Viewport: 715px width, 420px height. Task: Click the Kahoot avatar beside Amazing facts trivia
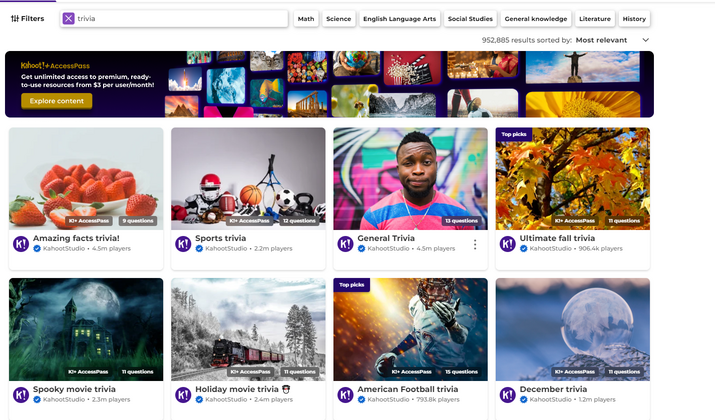point(21,244)
